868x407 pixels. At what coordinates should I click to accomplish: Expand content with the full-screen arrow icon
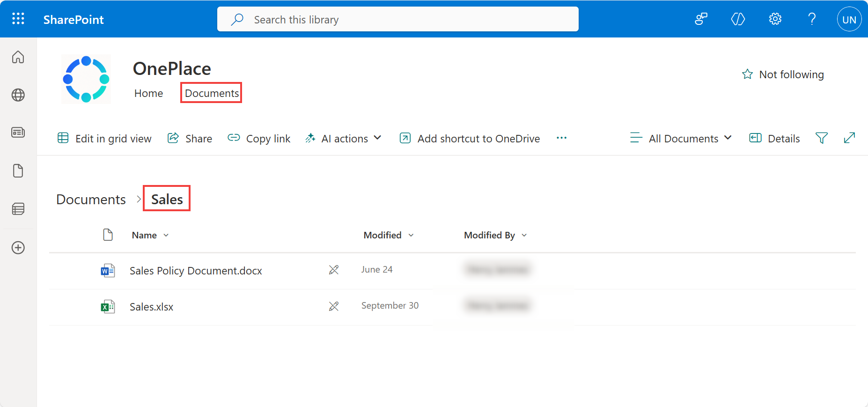point(849,138)
